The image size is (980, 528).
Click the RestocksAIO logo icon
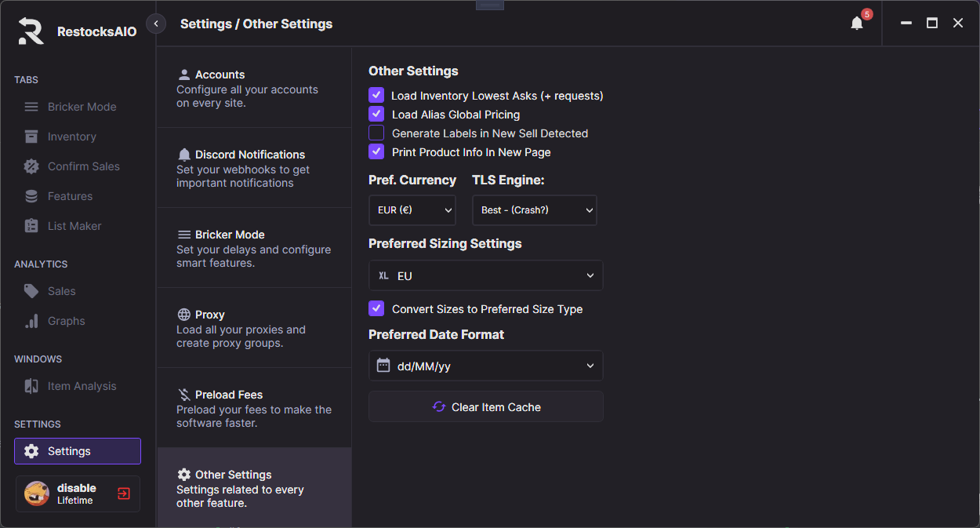pos(31,31)
